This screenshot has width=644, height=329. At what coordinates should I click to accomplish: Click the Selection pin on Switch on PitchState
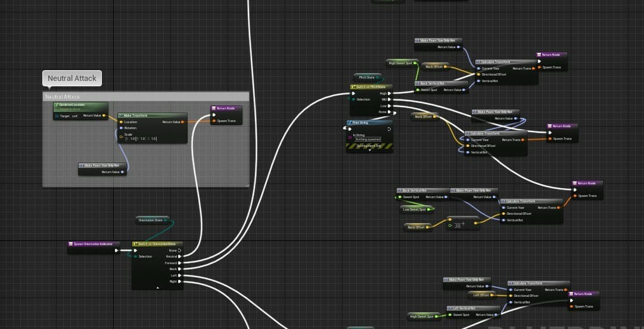point(354,99)
